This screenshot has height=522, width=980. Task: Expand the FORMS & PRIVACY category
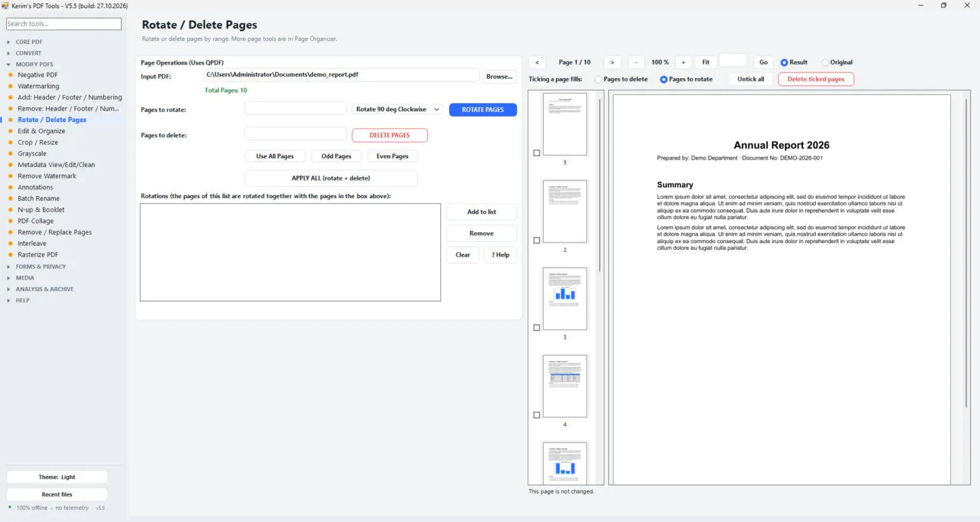(40, 267)
